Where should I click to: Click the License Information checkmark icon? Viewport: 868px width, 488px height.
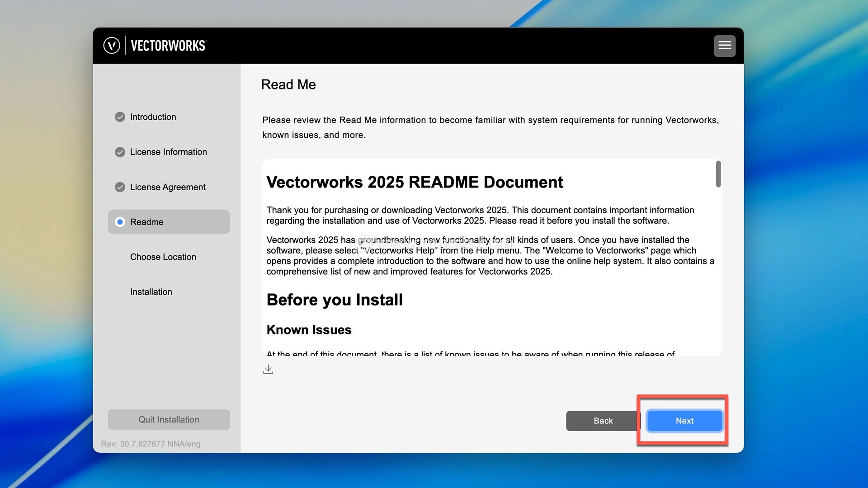coord(120,152)
